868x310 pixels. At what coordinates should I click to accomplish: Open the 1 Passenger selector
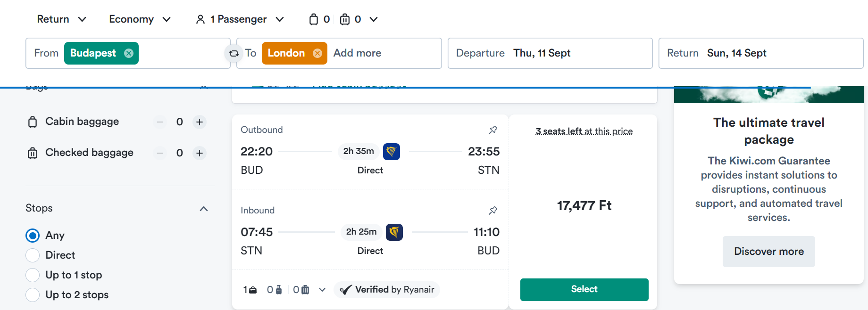coord(240,19)
